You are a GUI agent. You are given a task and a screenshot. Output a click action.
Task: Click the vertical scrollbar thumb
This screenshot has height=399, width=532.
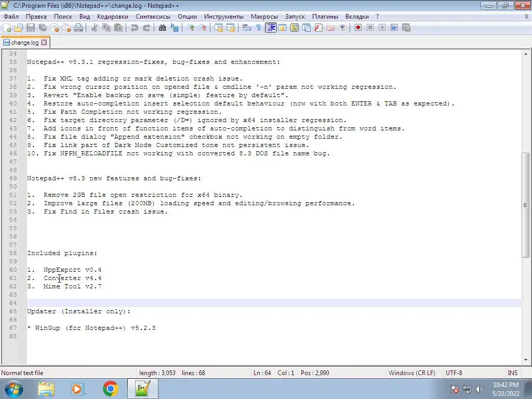click(526, 205)
